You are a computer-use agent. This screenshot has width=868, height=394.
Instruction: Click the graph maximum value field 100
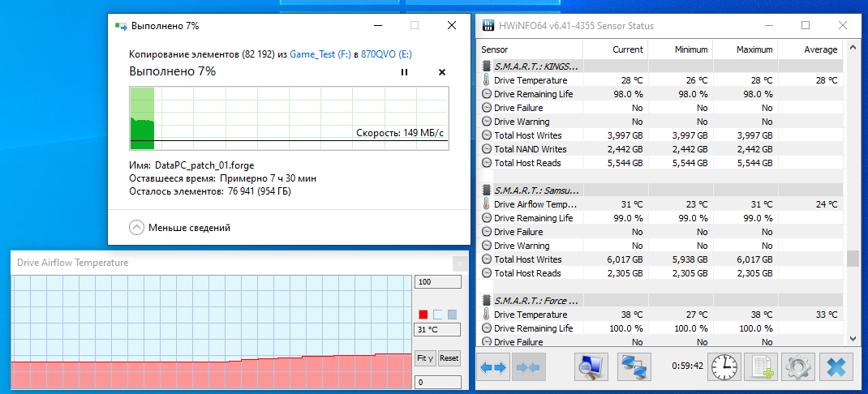[x=438, y=282]
